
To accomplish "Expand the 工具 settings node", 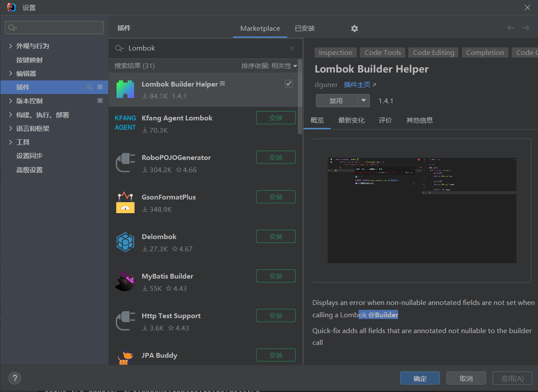I will (11, 142).
